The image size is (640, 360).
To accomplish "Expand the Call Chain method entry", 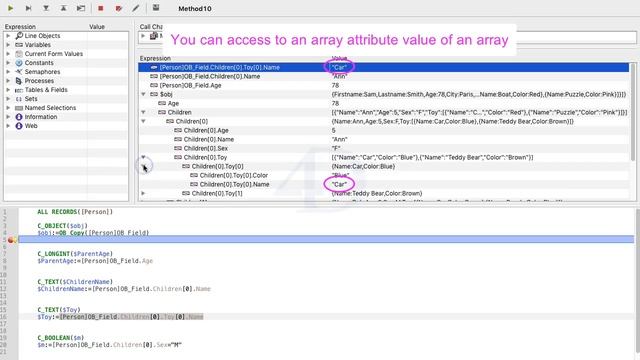I will (143, 36).
